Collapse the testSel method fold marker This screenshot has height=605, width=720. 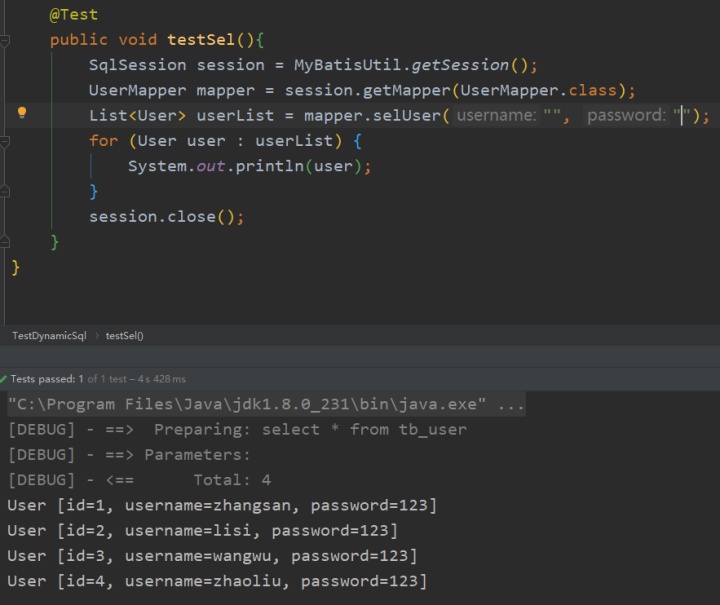tap(5, 40)
